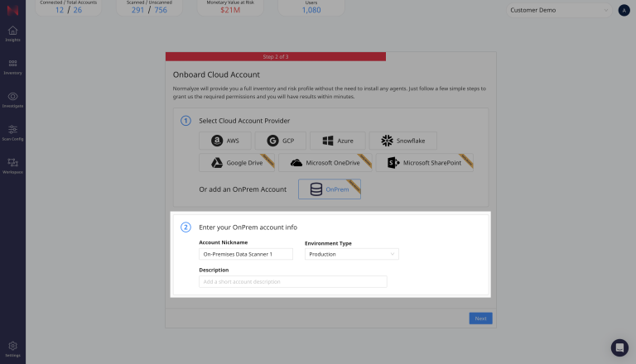Open the Inventory section icon

[x=12, y=66]
